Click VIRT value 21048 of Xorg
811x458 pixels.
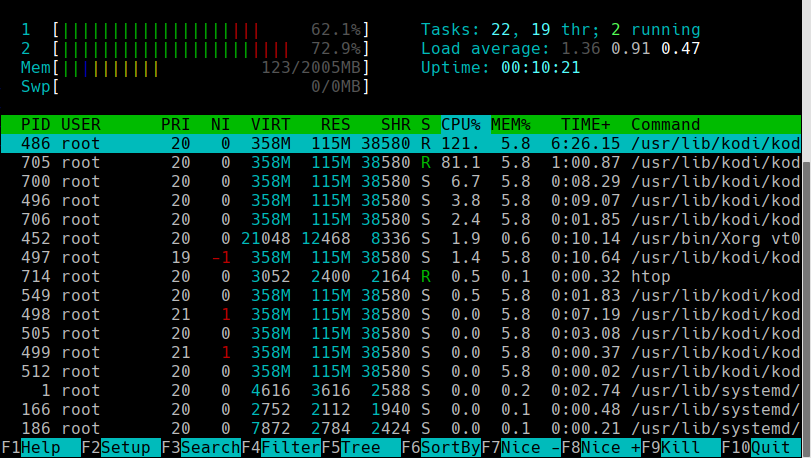[x=266, y=238]
